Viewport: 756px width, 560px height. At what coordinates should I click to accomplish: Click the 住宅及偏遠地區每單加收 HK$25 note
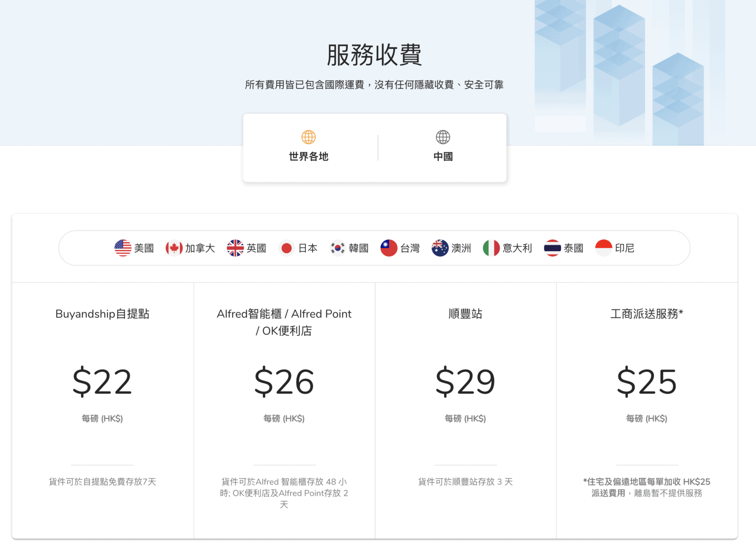(647, 487)
